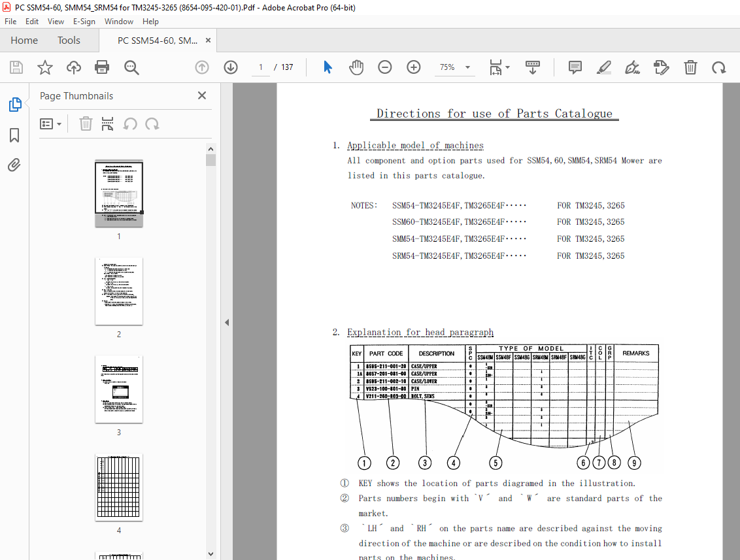Click thumbnails scrollbar up arrow
740x560 pixels.
(211, 148)
